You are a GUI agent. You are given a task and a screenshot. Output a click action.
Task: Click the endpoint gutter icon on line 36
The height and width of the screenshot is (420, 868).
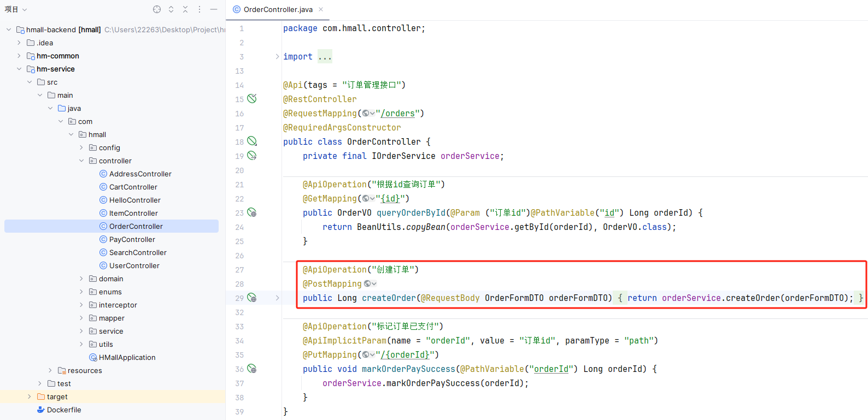point(252,368)
